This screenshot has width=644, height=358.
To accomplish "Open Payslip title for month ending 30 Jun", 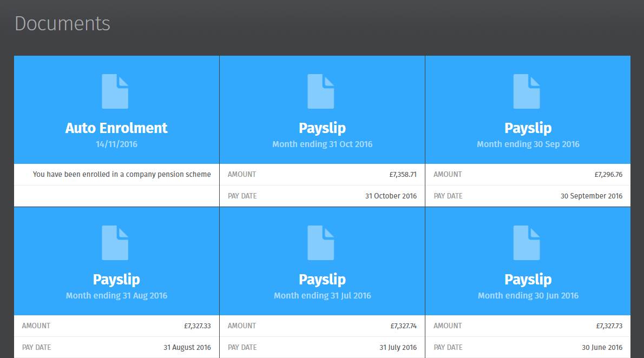I will (x=528, y=280).
